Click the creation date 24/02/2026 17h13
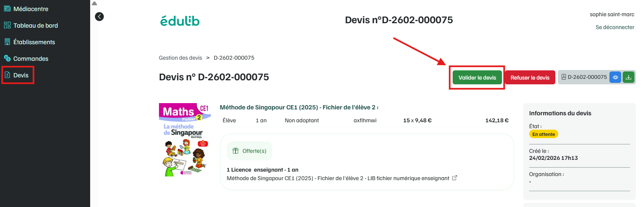Image resolution: width=644 pixels, height=207 pixels. 553,158
